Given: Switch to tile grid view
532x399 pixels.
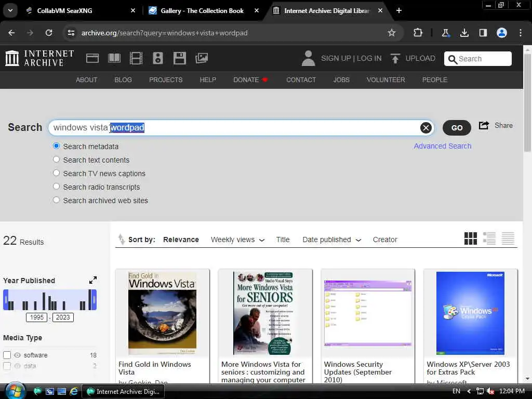Looking at the screenshot, I should [x=471, y=238].
